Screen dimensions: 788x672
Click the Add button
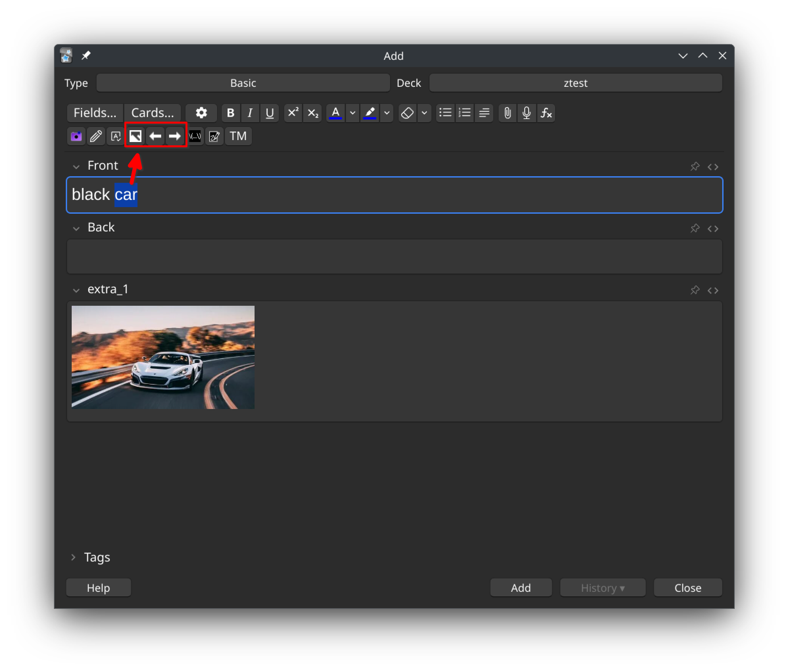click(520, 588)
